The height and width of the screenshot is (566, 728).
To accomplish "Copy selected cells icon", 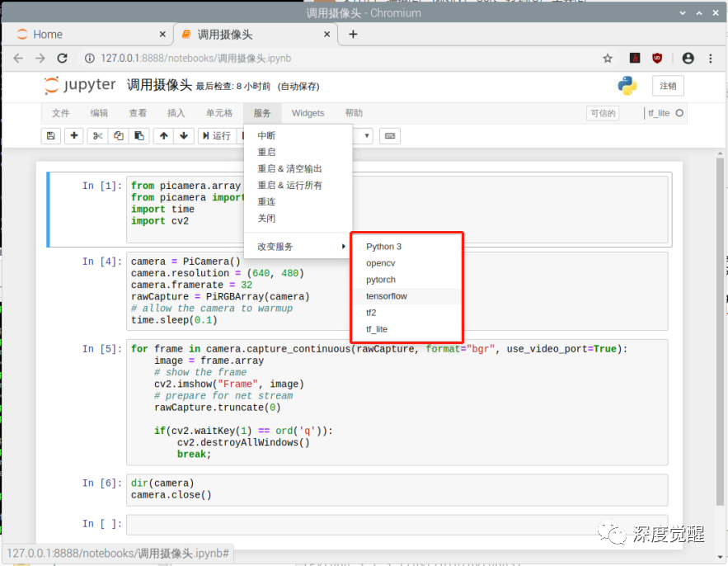I will pos(119,135).
